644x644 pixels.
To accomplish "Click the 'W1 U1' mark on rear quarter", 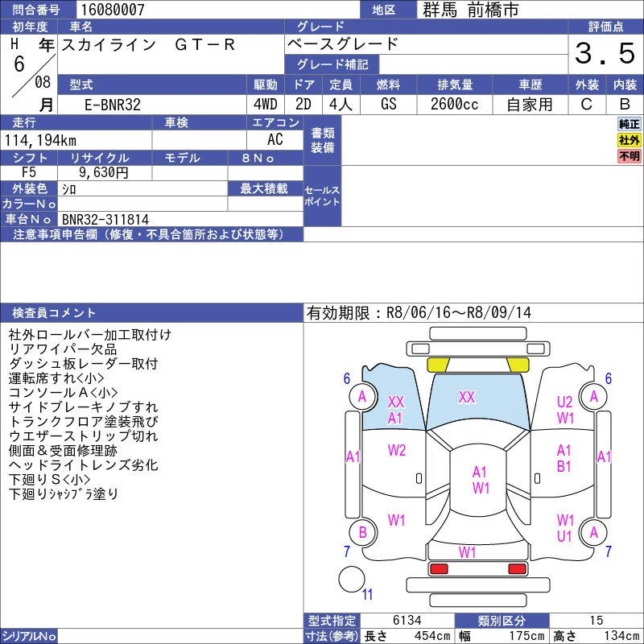I will [565, 528].
